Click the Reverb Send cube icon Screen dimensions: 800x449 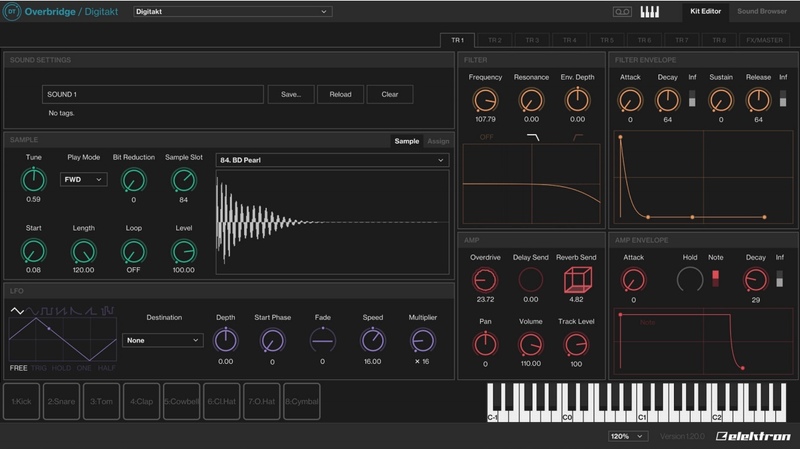coord(576,281)
